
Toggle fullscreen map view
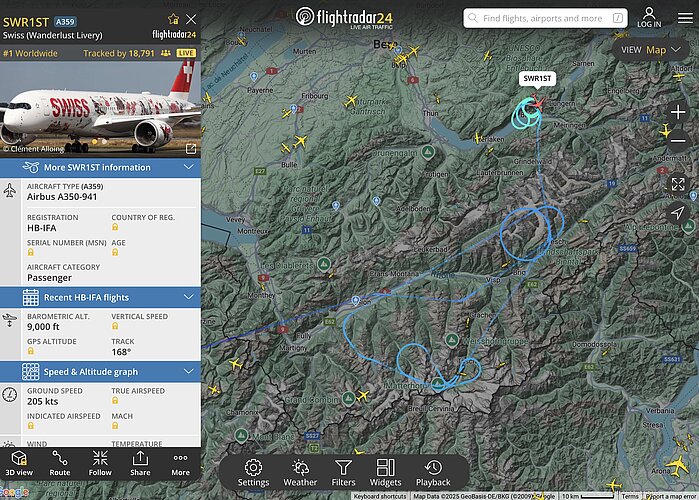(x=678, y=184)
